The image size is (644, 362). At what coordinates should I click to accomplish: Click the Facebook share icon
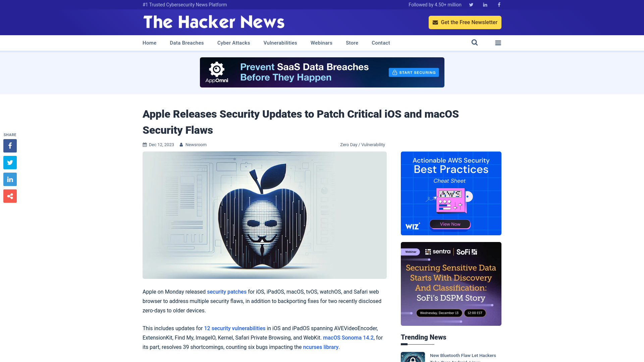[10, 146]
